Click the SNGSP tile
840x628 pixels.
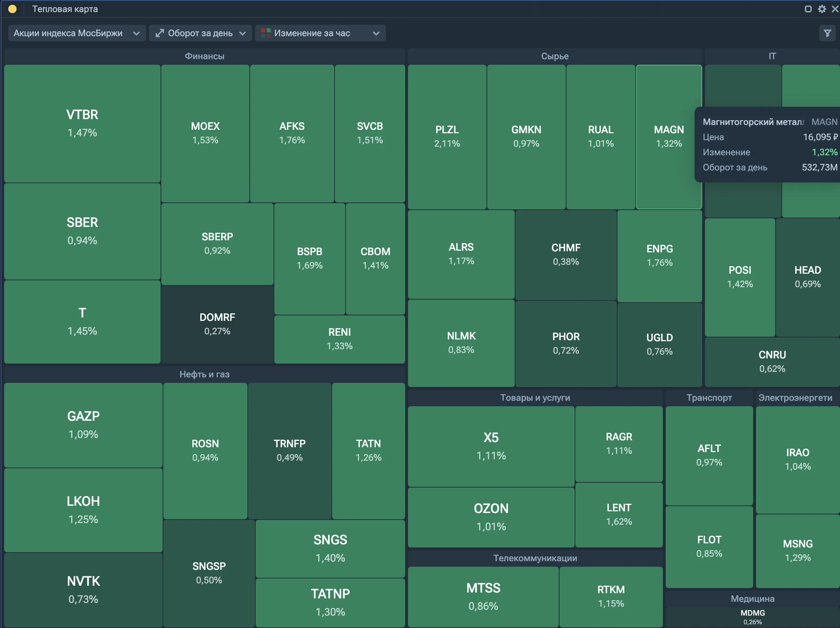click(x=209, y=573)
